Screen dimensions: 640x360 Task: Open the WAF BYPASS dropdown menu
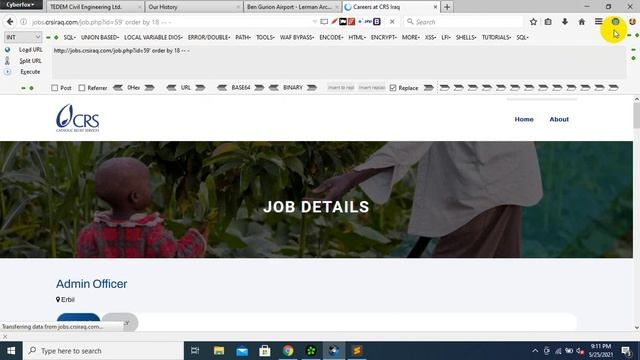click(x=297, y=37)
